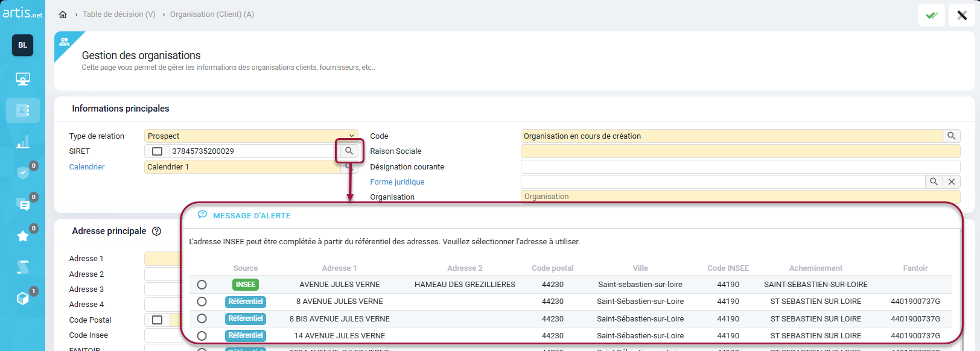980x351 pixels.
Task: Click the home icon in breadcrumb
Action: point(63,14)
